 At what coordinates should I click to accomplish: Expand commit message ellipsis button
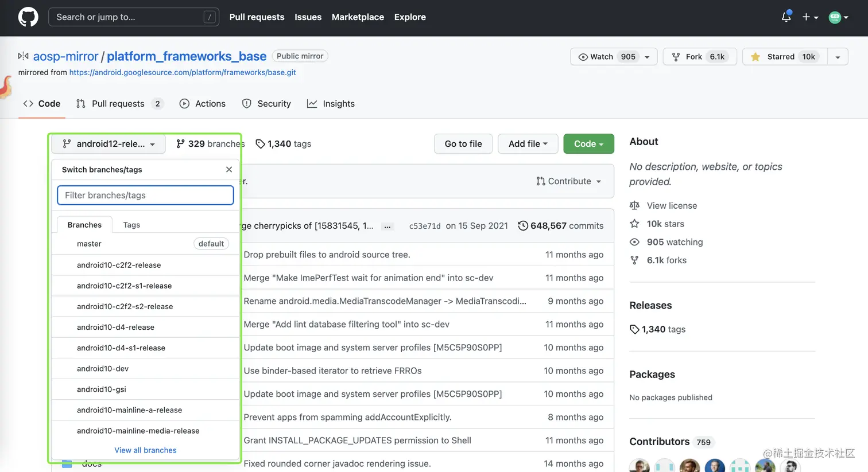click(387, 227)
